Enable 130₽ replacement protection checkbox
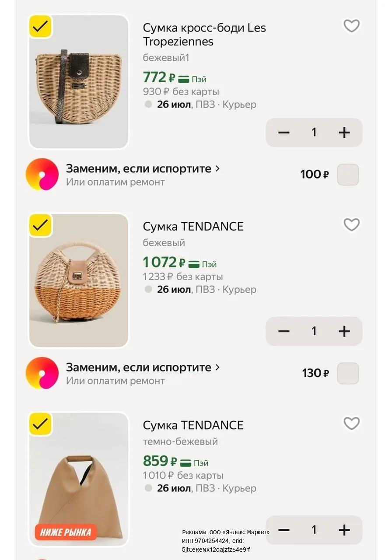 [x=348, y=373]
